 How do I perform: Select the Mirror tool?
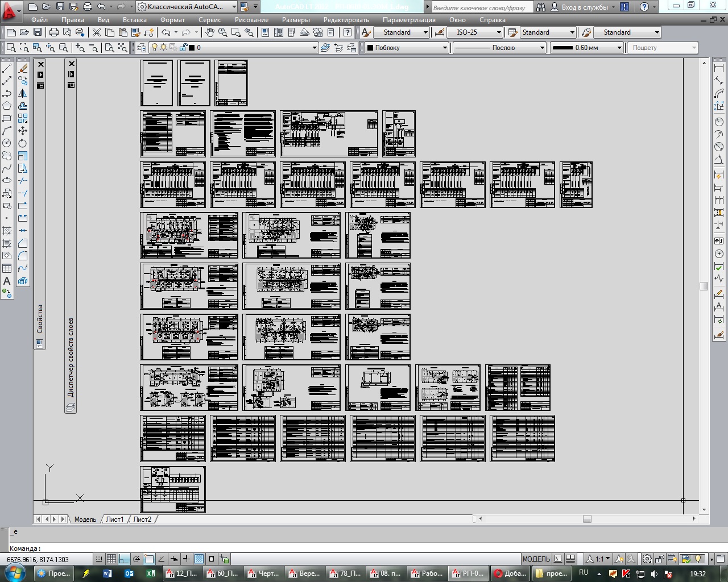click(x=23, y=93)
